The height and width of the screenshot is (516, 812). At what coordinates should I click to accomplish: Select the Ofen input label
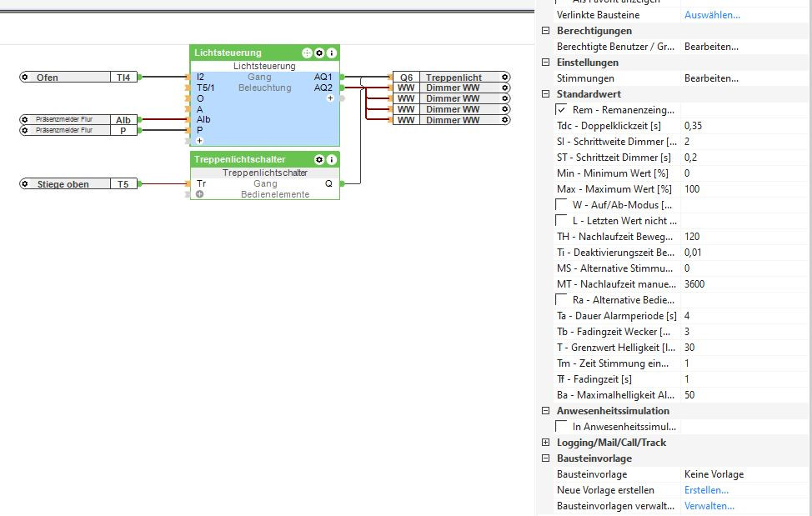click(48, 78)
